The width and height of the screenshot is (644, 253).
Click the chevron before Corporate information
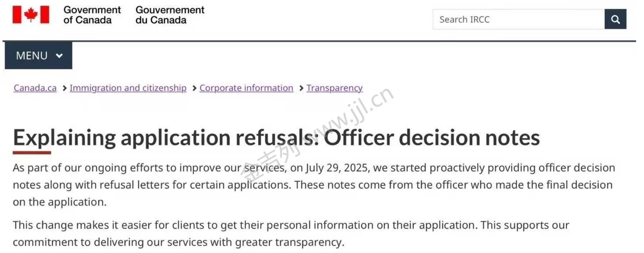point(194,88)
